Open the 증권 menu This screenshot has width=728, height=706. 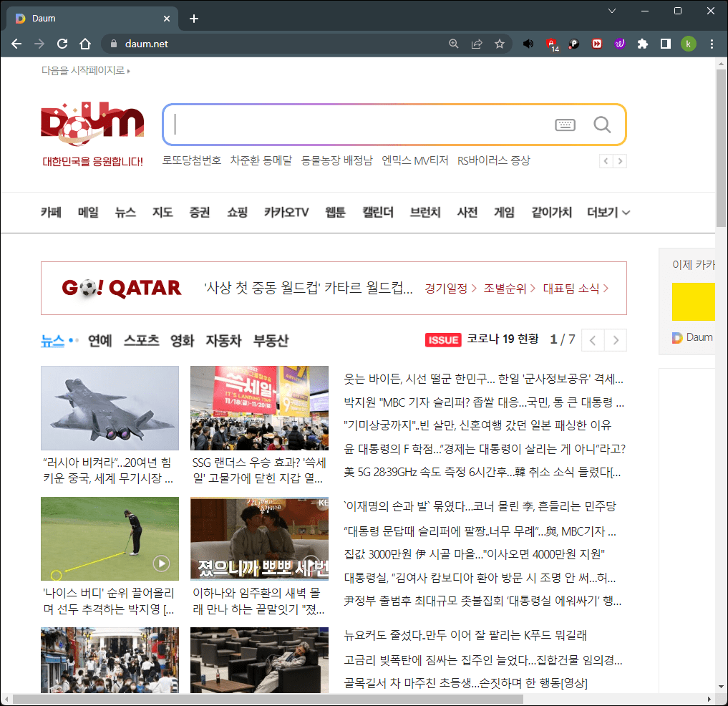pyautogui.click(x=200, y=212)
